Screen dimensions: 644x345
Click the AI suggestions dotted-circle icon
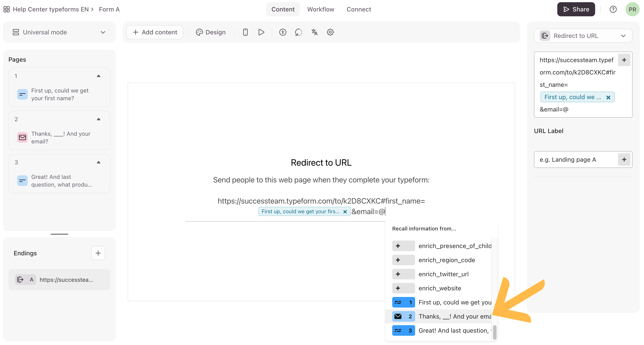298,32
